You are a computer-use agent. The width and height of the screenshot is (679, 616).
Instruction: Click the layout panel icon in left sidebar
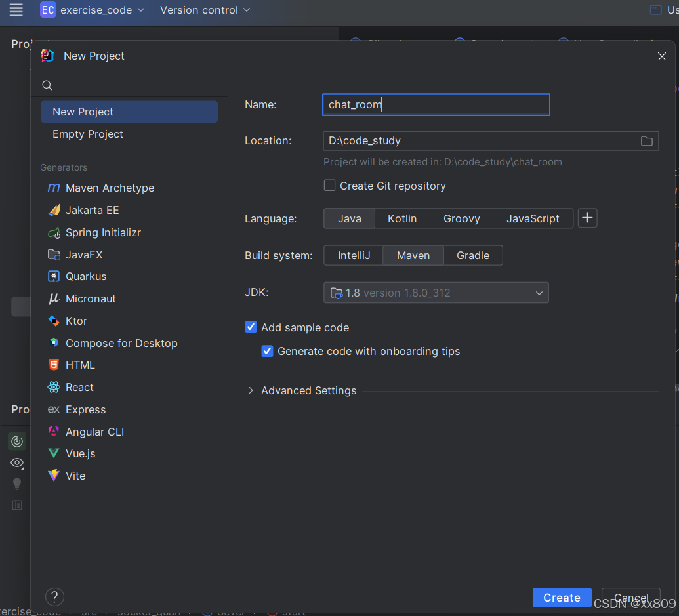[x=17, y=505]
